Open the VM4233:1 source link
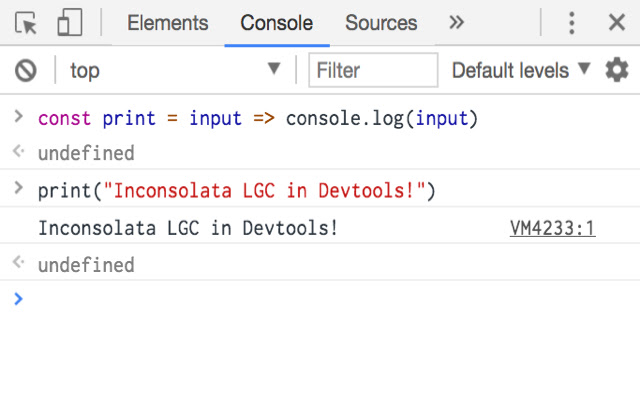Image resolution: width=640 pixels, height=400 pixels. [x=552, y=228]
